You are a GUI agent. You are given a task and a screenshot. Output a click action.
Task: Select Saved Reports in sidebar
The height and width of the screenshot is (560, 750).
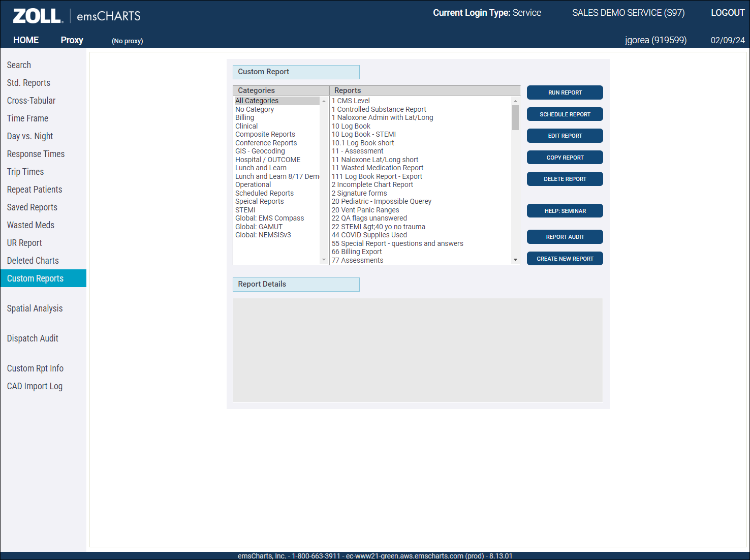tap(32, 207)
